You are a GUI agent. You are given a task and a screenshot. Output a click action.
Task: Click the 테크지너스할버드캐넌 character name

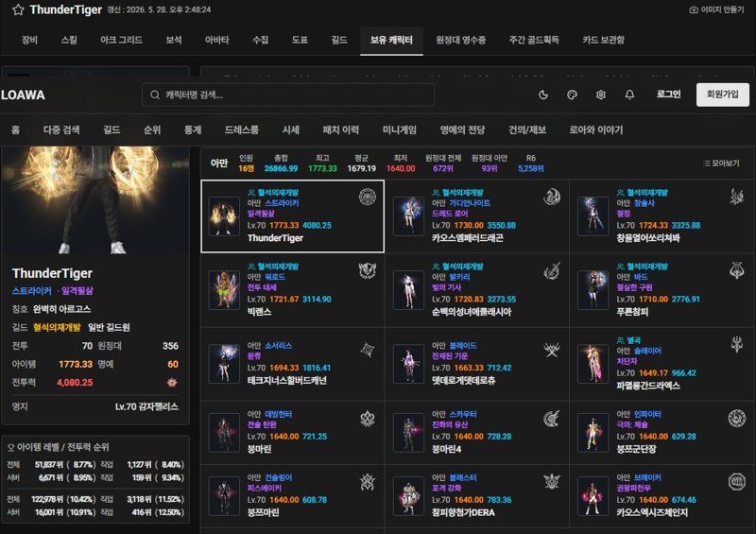287,380
